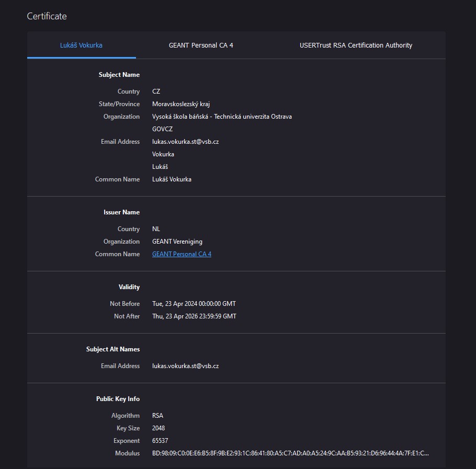This screenshot has width=476, height=469.
Task: Click the Not After field label
Action: coord(127,316)
